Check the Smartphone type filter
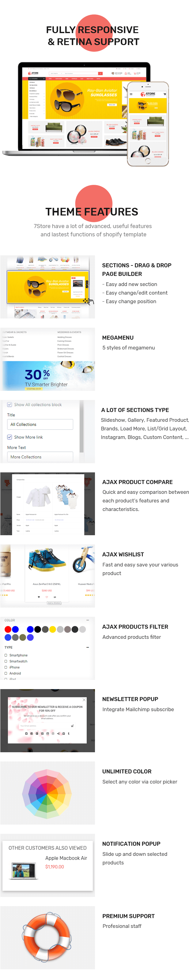The image size is (189, 980). pos(6,655)
